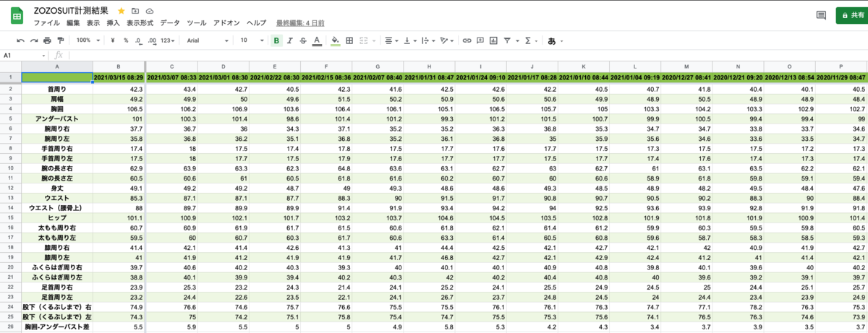
Task: Toggle bold formatting
Action: point(276,40)
